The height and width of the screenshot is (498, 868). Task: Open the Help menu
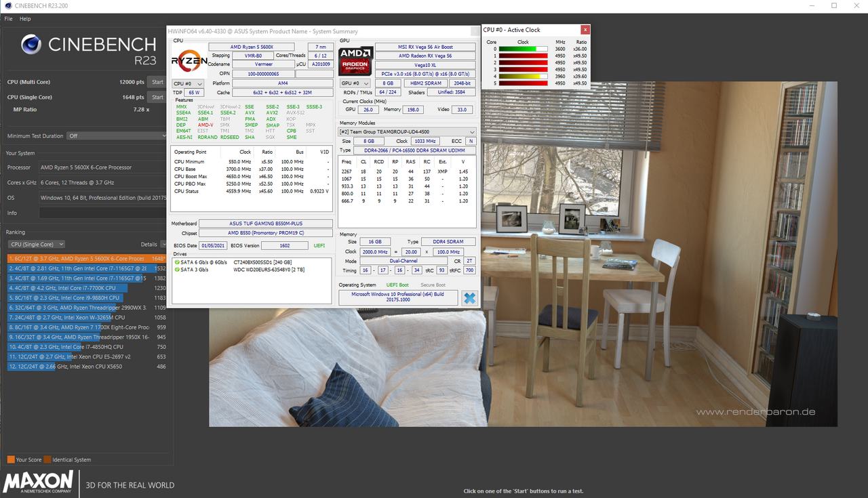point(25,19)
